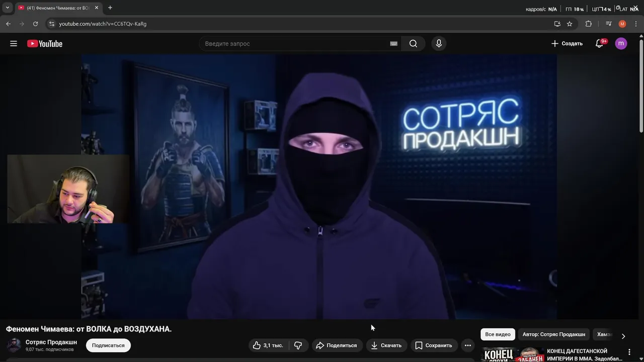Select the Автор: Сотряс Продакшн chip
This screenshot has height=362, width=644.
coord(553,334)
